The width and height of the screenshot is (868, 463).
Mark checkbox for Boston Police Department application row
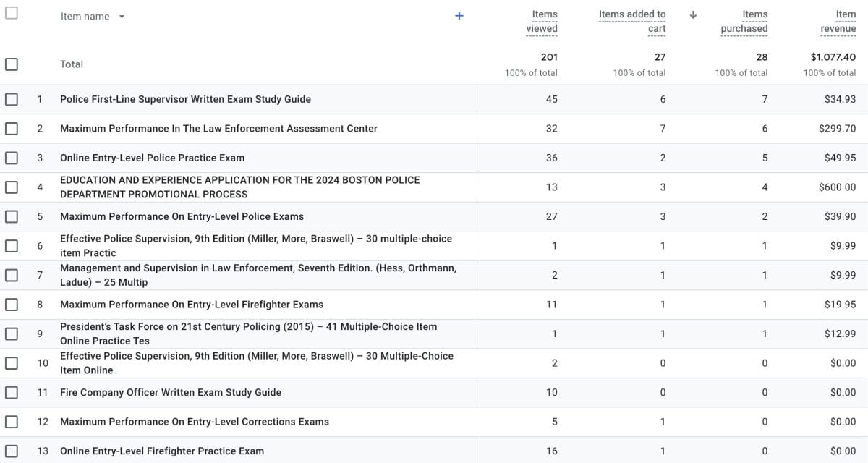tap(12, 187)
